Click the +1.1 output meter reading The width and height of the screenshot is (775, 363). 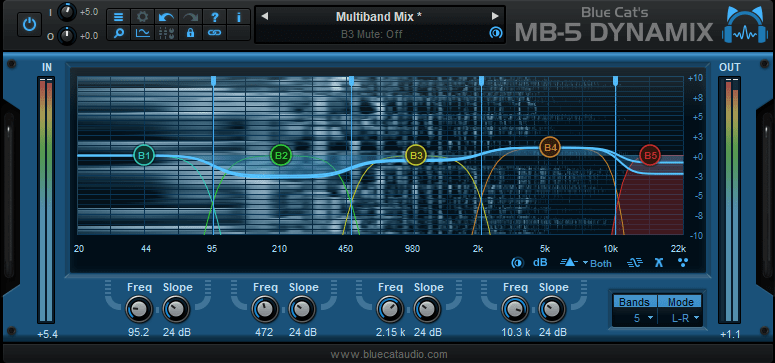pyautogui.click(x=730, y=335)
